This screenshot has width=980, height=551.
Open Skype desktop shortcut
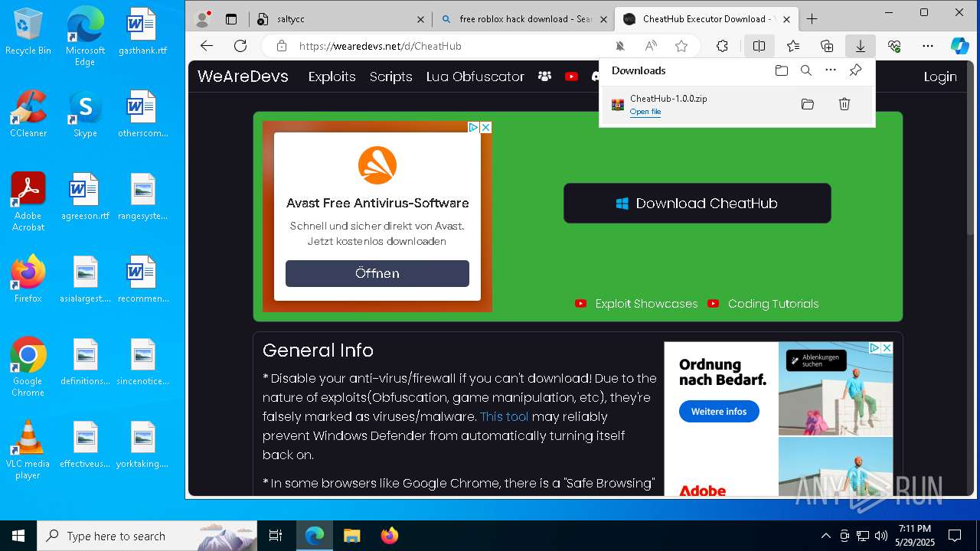point(85,115)
